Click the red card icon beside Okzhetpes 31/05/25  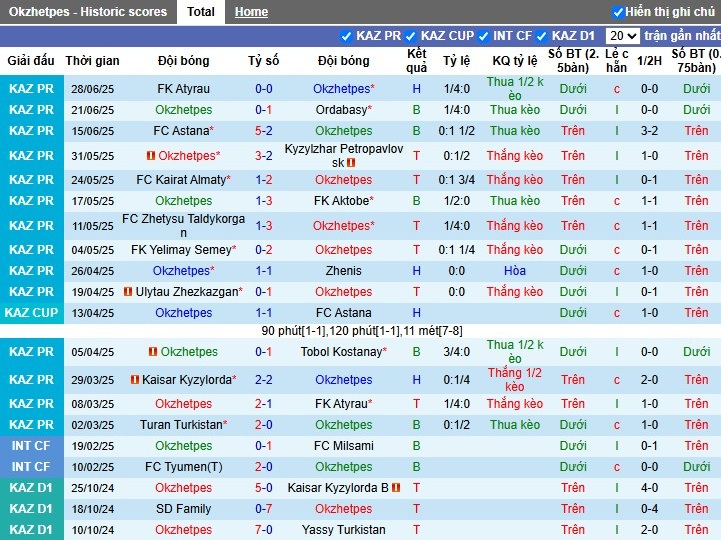[150, 156]
